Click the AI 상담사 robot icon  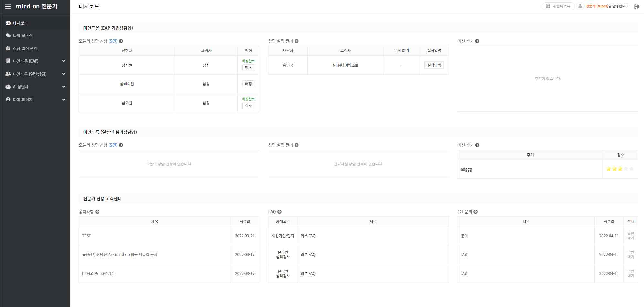click(x=8, y=87)
